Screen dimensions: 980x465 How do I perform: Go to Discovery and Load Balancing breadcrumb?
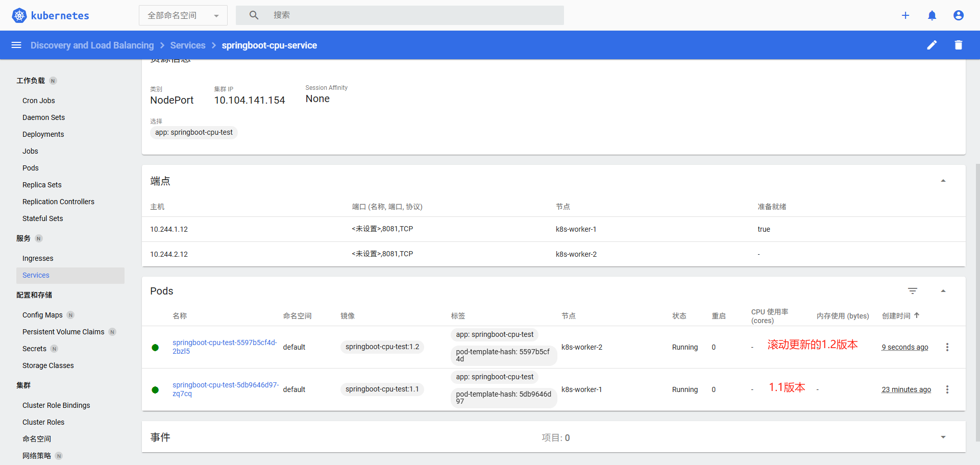pos(92,45)
